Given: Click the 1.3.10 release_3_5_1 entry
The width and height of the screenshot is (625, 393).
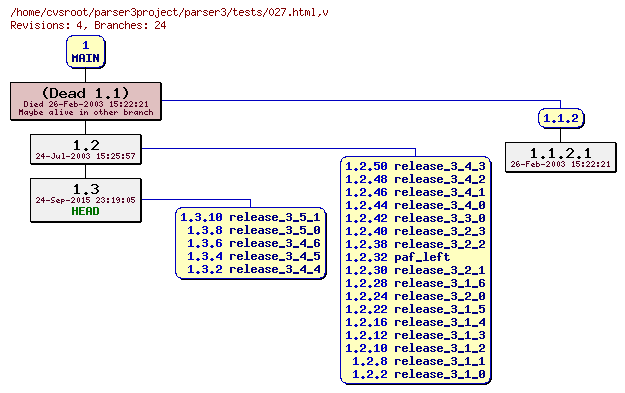Looking at the screenshot, I should pos(250,217).
